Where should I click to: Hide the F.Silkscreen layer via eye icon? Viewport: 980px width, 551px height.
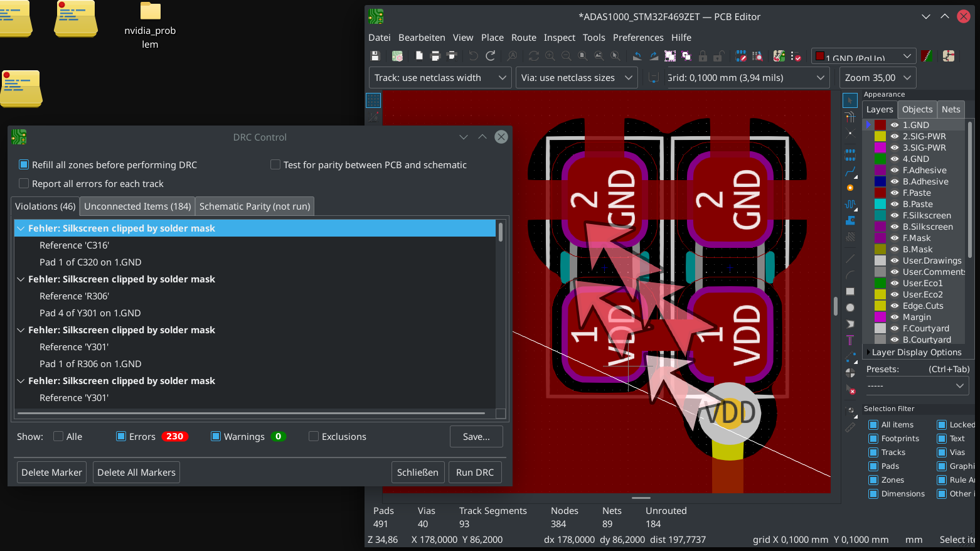coord(895,215)
